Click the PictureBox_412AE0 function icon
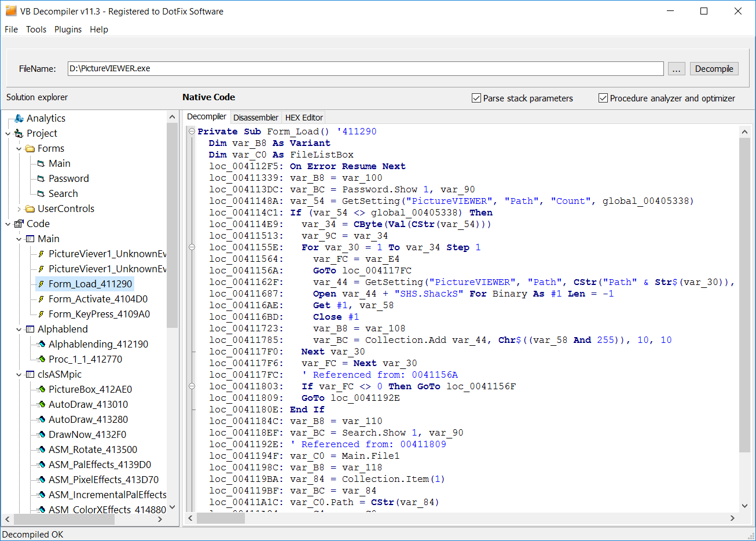 coord(41,389)
